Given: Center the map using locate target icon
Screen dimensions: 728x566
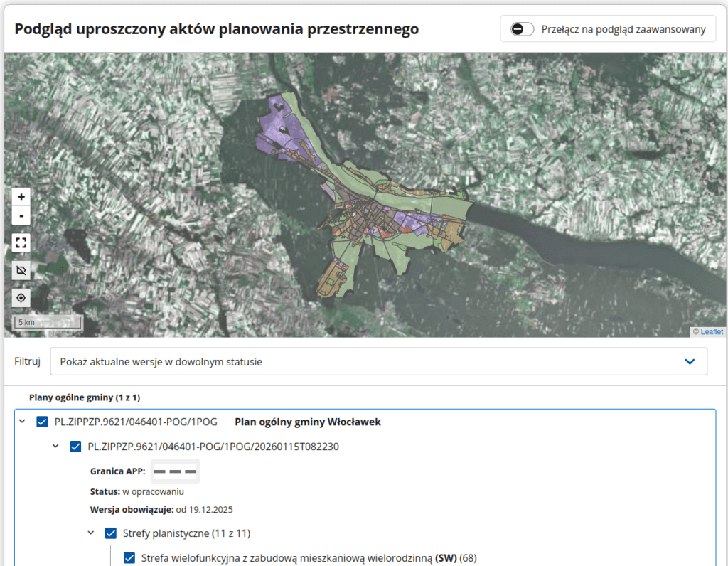Looking at the screenshot, I should (x=21, y=298).
